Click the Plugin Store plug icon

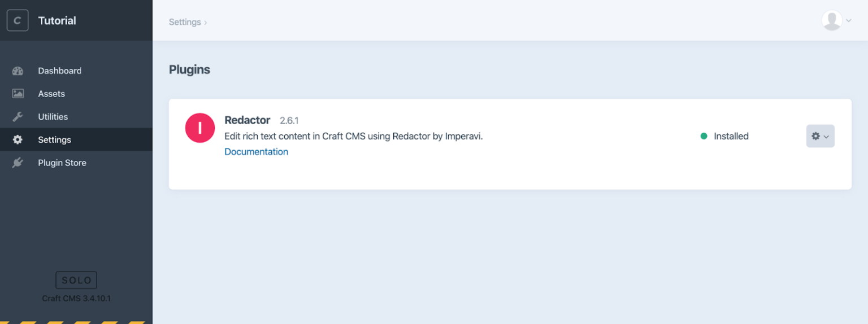tap(18, 163)
